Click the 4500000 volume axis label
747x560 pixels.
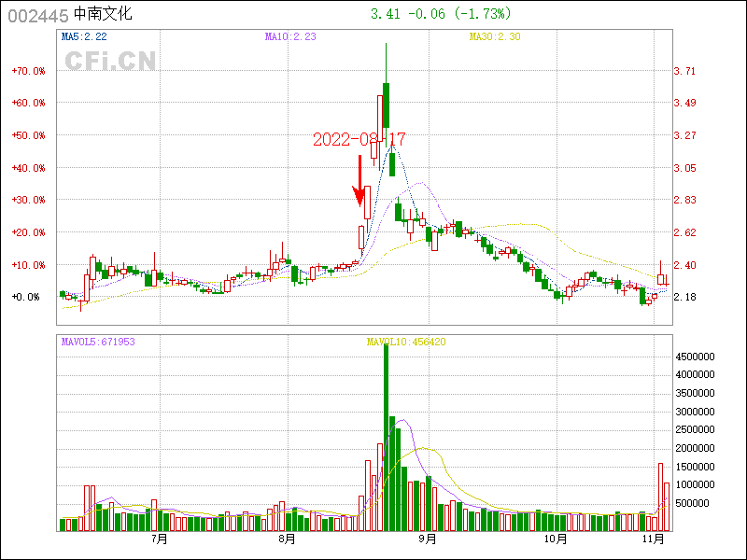(695, 357)
